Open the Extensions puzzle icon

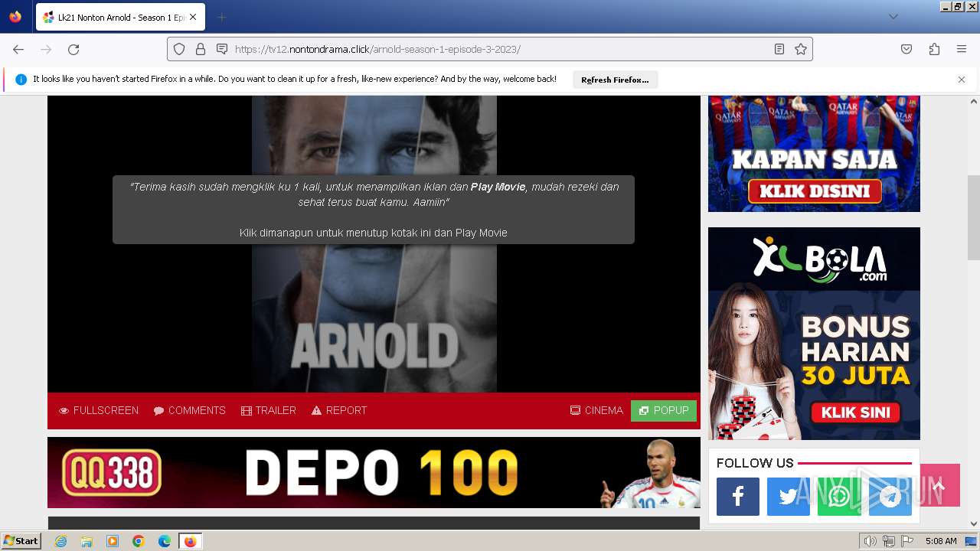pyautogui.click(x=934, y=49)
